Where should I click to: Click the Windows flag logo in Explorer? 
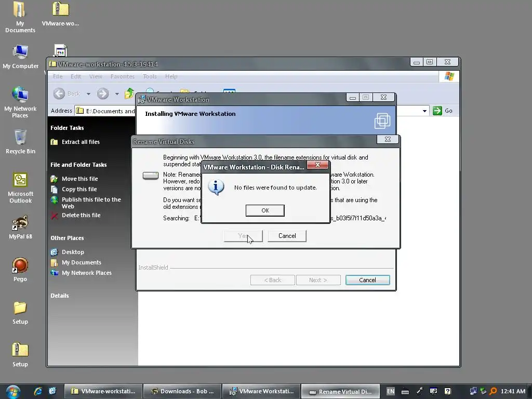tap(449, 76)
